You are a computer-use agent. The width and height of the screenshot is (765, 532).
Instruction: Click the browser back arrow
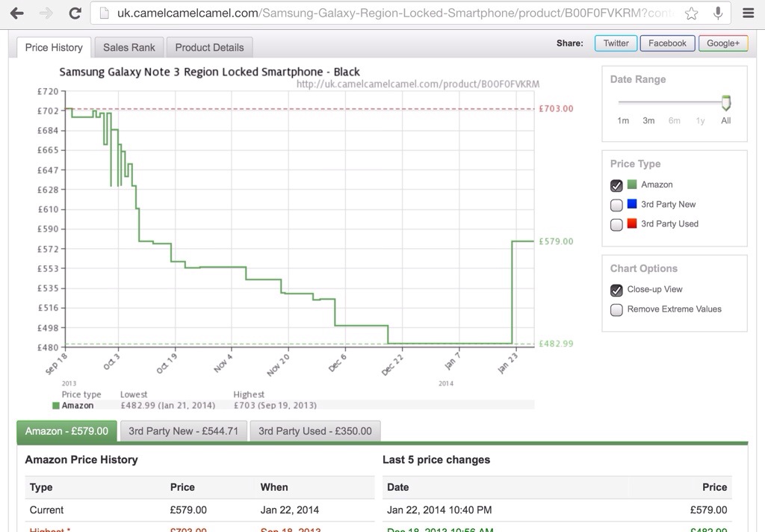16,13
